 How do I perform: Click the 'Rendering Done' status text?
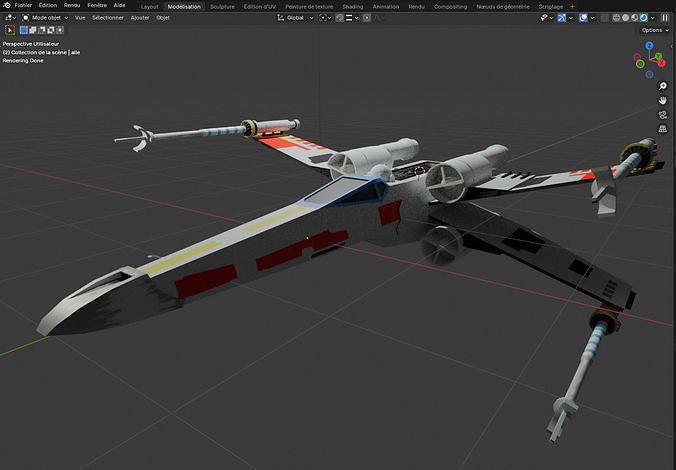(x=23, y=61)
